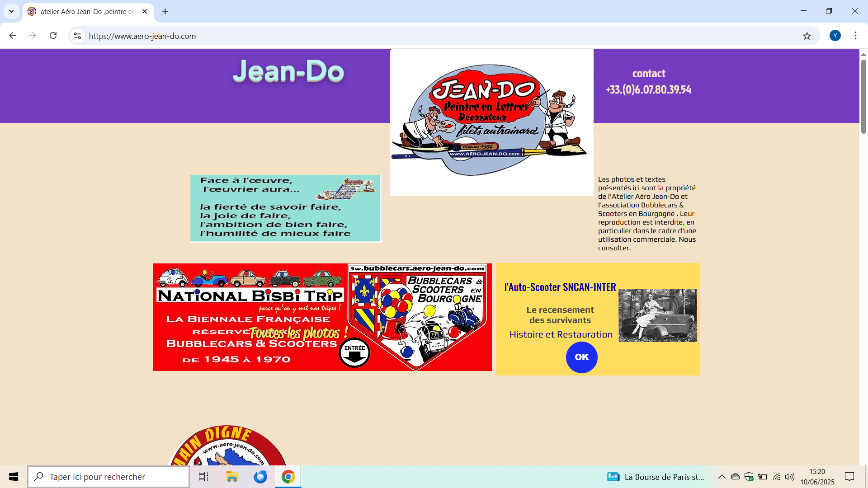868x488 pixels.
Task: Show hidden system tray icons
Action: point(722,477)
